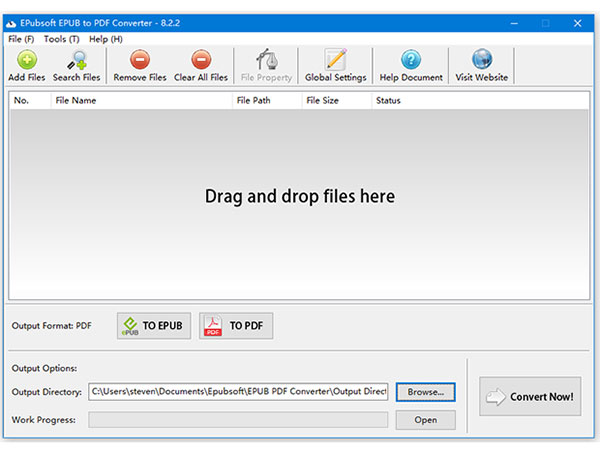
Task: Click the Status column header
Action: pyautogui.click(x=480, y=101)
